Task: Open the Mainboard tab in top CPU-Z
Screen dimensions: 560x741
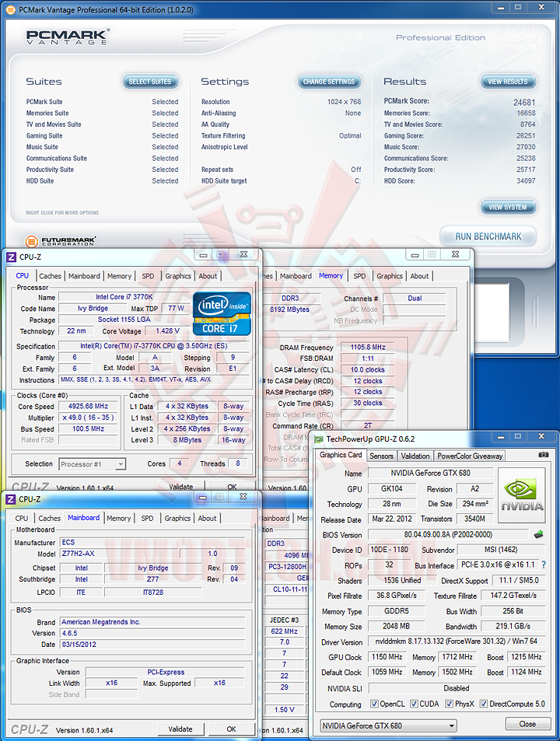Action: coord(84,276)
